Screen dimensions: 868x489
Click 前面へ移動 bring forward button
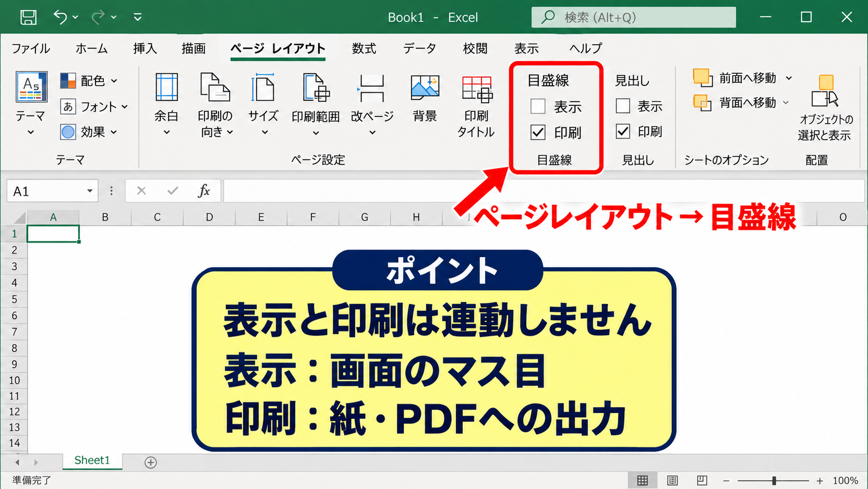click(x=735, y=78)
